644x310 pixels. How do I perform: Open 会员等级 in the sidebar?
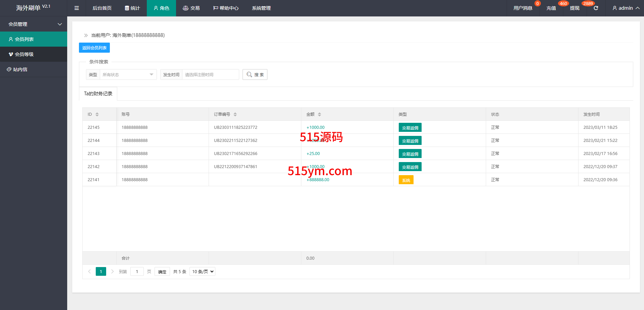[x=24, y=54]
